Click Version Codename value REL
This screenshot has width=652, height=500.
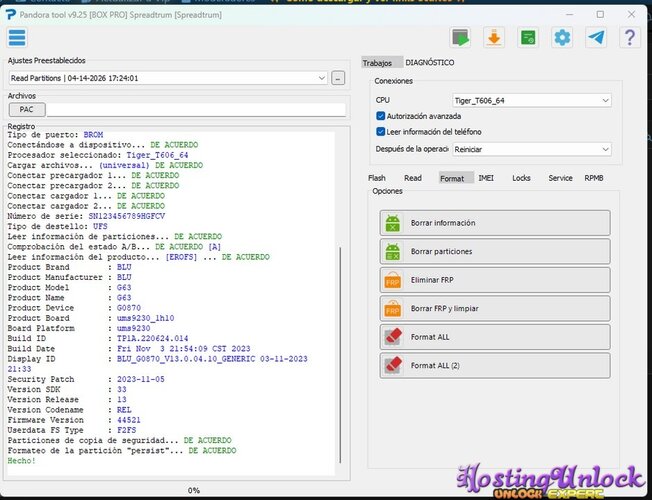tap(124, 410)
